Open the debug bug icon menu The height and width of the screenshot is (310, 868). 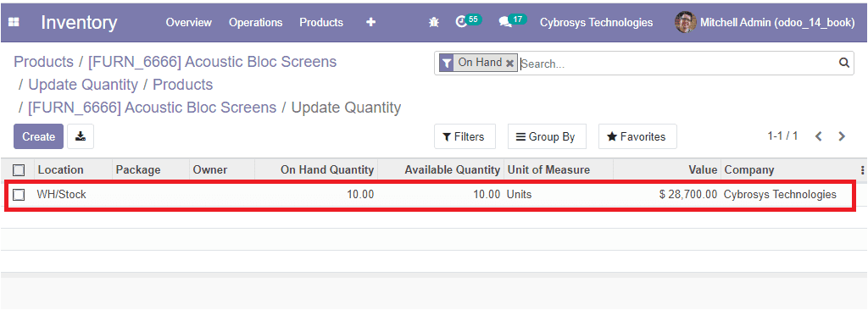pyautogui.click(x=434, y=22)
